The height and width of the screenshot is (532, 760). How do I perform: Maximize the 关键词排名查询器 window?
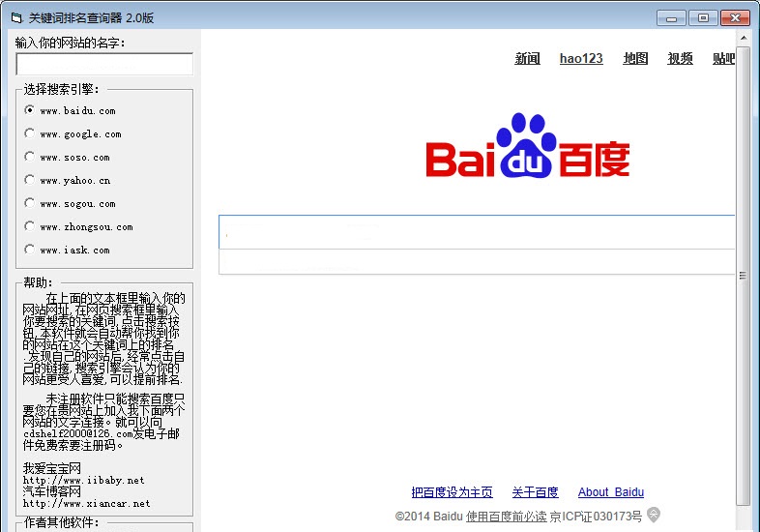click(703, 18)
